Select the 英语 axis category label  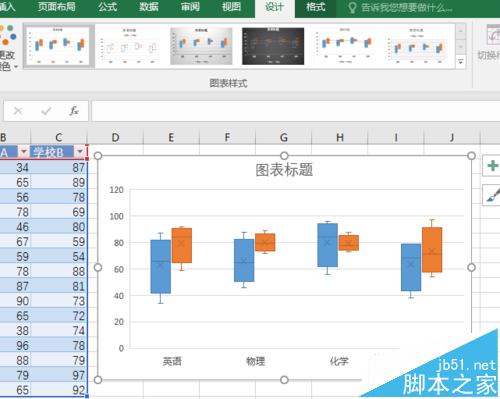[x=172, y=361]
